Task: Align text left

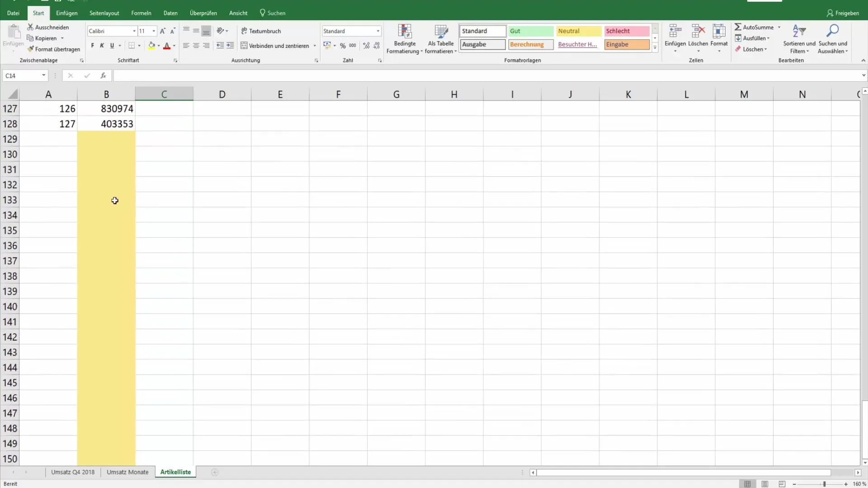Action: pos(186,46)
